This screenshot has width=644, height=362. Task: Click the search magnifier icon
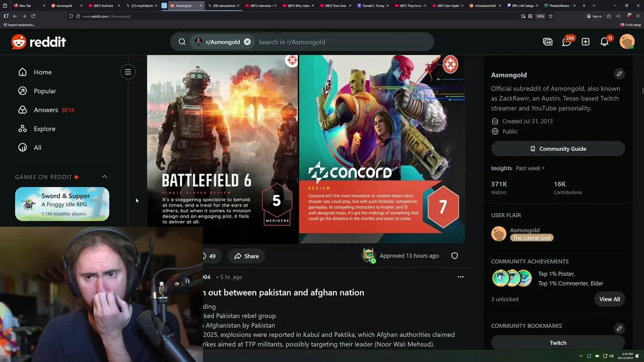[x=182, y=42]
